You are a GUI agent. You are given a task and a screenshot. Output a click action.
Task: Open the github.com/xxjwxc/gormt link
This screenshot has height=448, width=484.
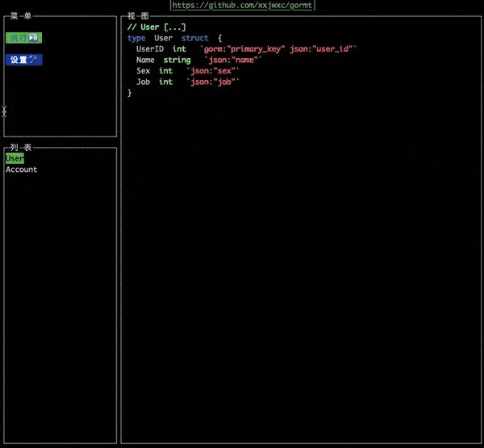[x=242, y=5]
